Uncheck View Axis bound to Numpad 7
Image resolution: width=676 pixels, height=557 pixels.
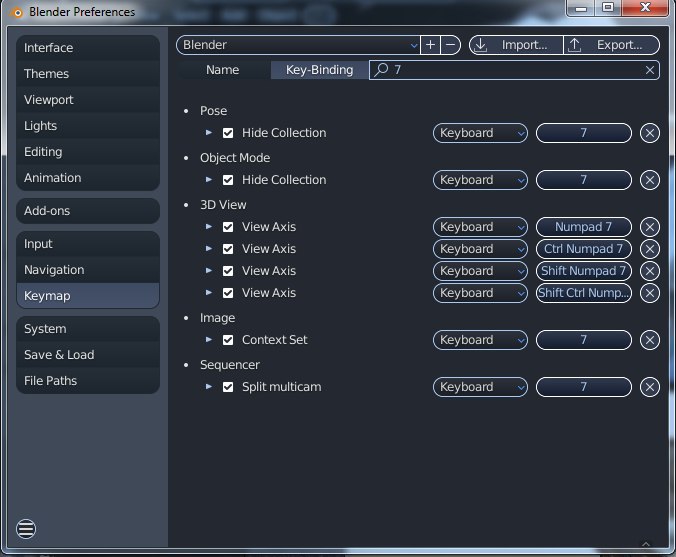click(x=228, y=227)
